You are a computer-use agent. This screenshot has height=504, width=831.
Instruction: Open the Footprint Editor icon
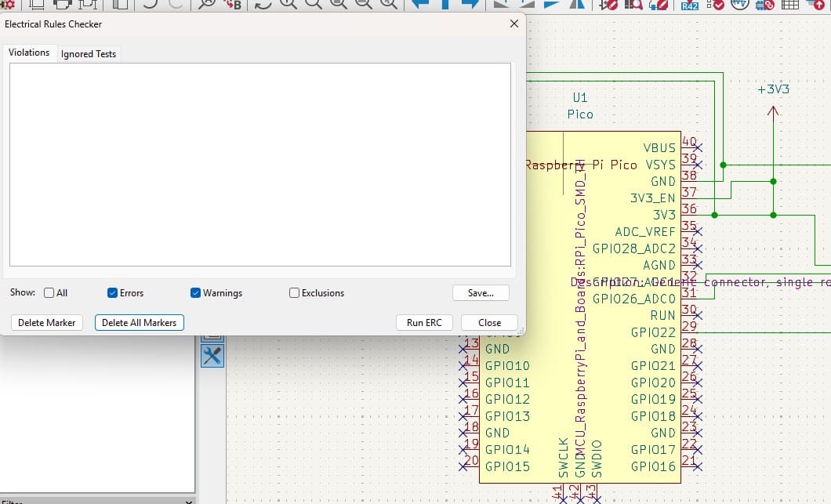click(659, 4)
